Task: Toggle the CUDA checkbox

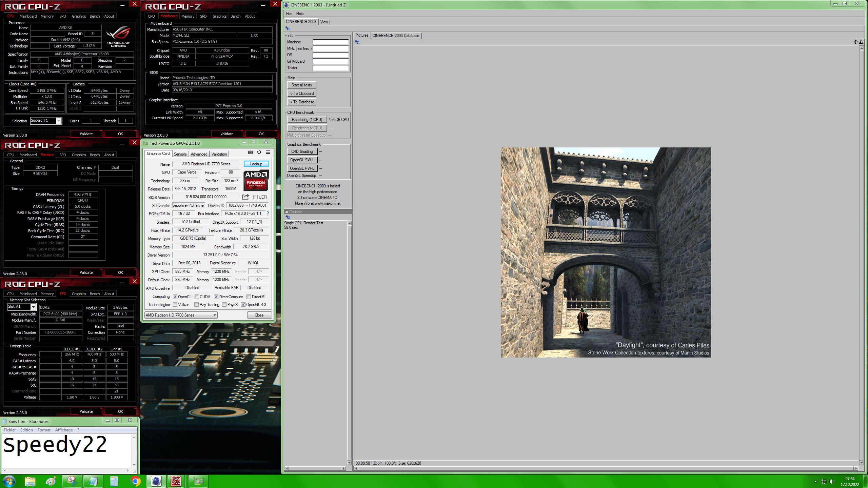Action: tap(197, 297)
